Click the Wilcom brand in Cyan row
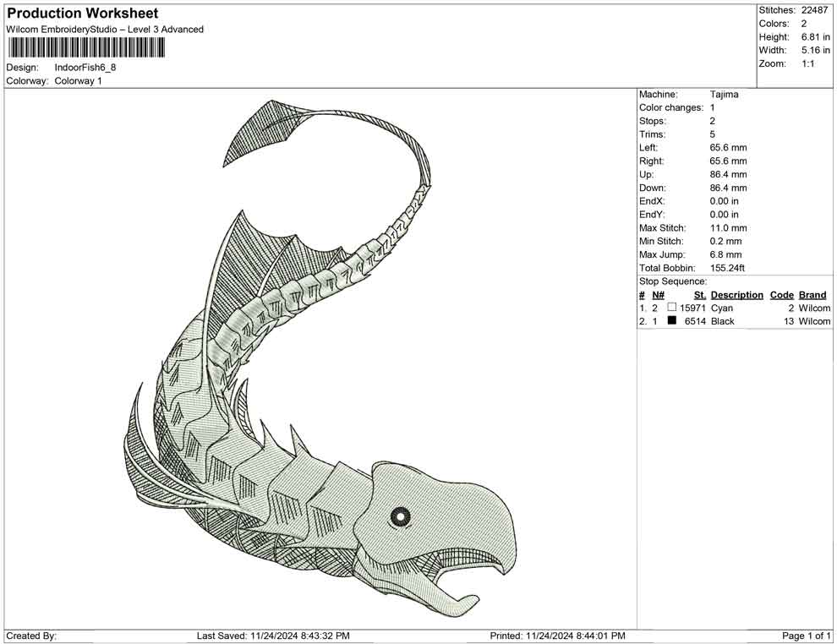 (814, 308)
